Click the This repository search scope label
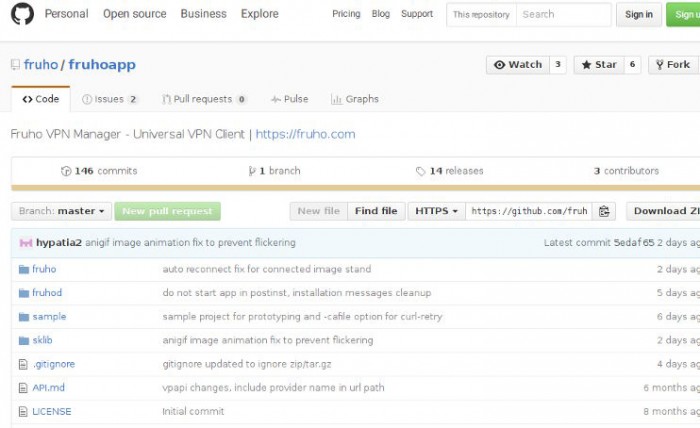This screenshot has height=428, width=700. click(x=481, y=15)
